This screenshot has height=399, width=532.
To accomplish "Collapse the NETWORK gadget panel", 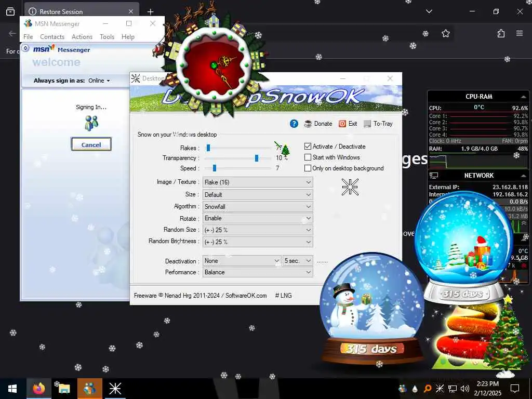I will coord(524,176).
